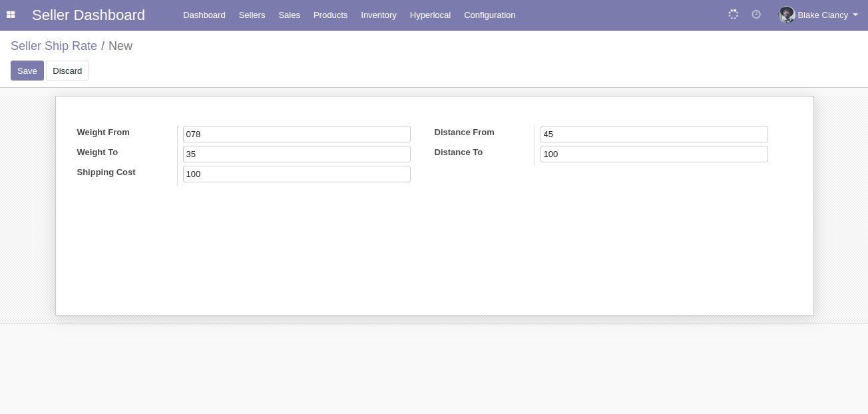Screen dimensions: 868x414
Task: Open the Inventory menu
Action: click(379, 15)
